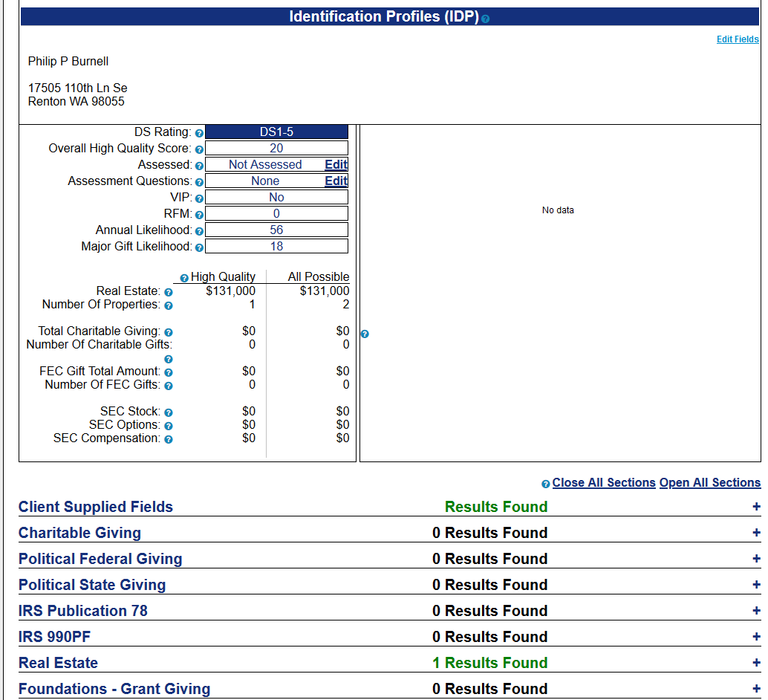Screen dimensions: 768x700
Task: Click the Annual Likelihood value 56
Action: (x=276, y=230)
